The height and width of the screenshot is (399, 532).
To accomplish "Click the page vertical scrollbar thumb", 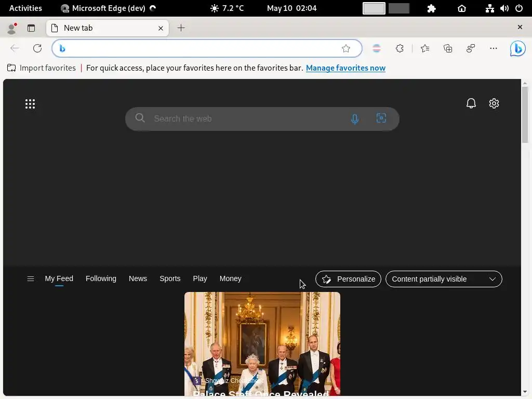I will point(525,115).
